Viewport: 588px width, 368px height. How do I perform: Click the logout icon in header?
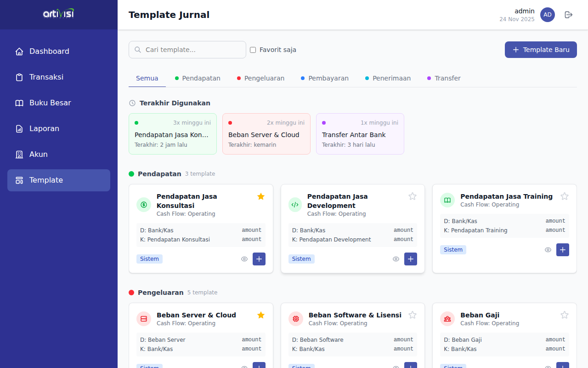[x=569, y=15]
